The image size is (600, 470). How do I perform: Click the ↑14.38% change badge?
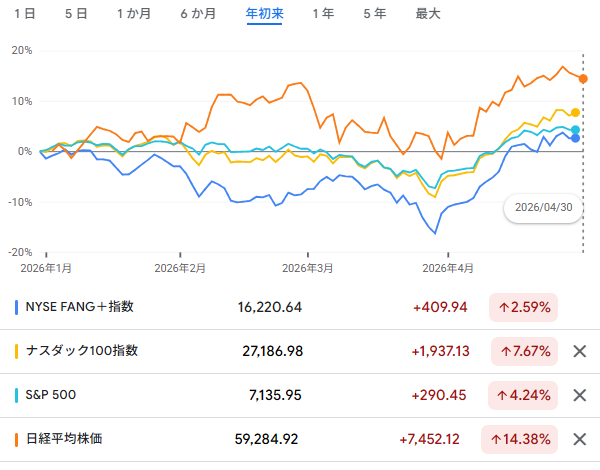(x=519, y=439)
